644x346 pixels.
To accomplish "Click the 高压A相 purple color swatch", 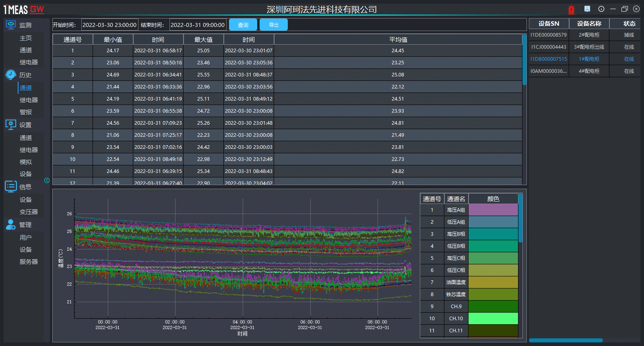I will pyautogui.click(x=493, y=210).
